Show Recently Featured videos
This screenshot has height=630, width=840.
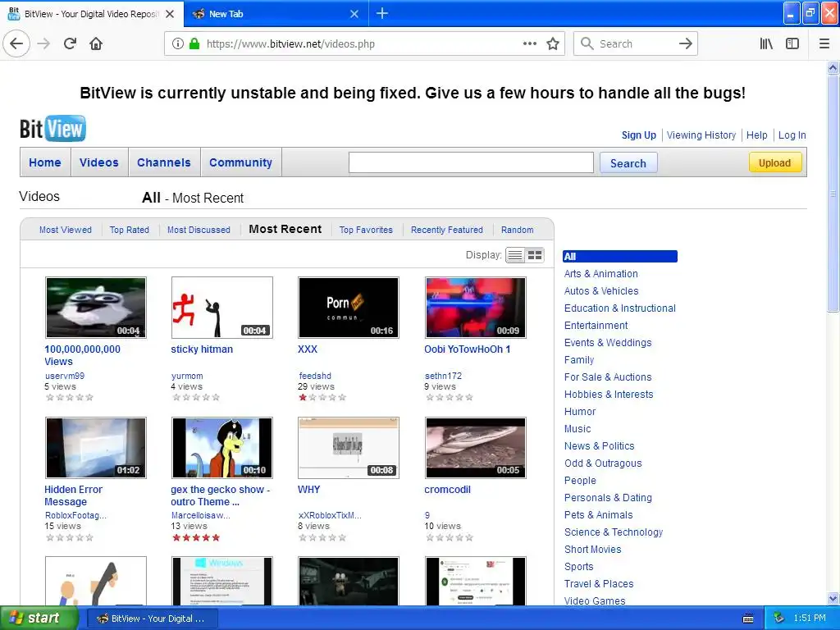pyautogui.click(x=447, y=230)
